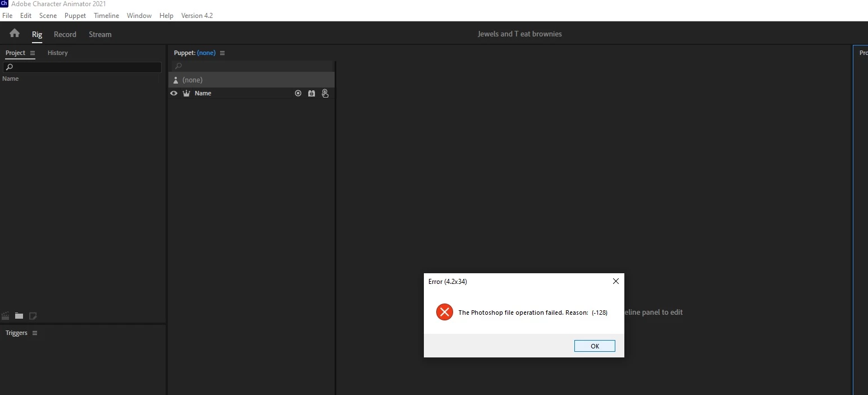The image size is (868, 395).
Task: Click the Name column header in Puppet panel
Action: coord(203,93)
